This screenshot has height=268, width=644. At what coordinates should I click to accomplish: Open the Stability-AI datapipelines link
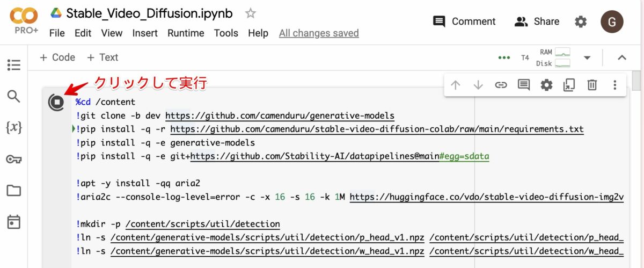tap(340, 156)
